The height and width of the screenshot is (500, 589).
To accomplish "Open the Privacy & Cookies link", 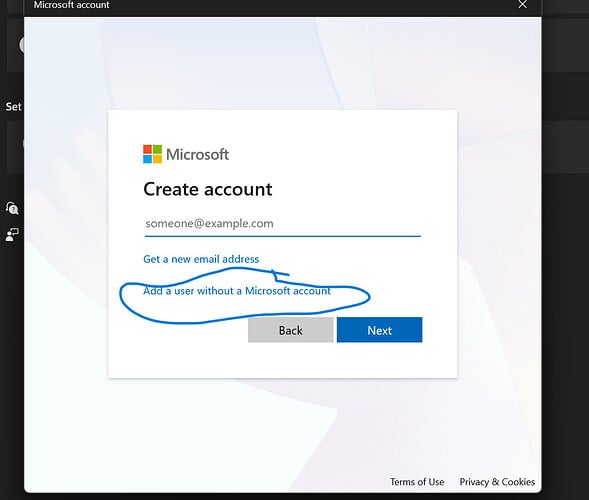I will point(497,482).
